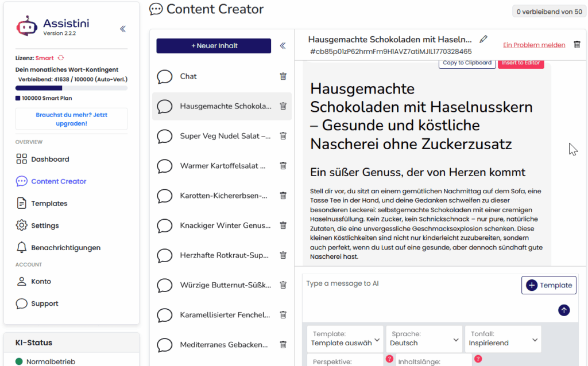This screenshot has width=588, height=366.
Task: Open the Sprache dropdown
Action: (x=424, y=338)
